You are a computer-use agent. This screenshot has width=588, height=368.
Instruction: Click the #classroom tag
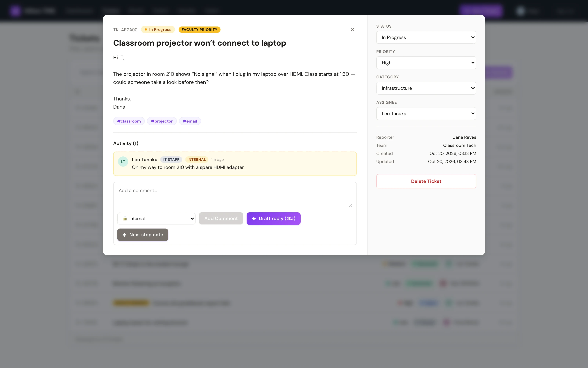pyautogui.click(x=129, y=121)
